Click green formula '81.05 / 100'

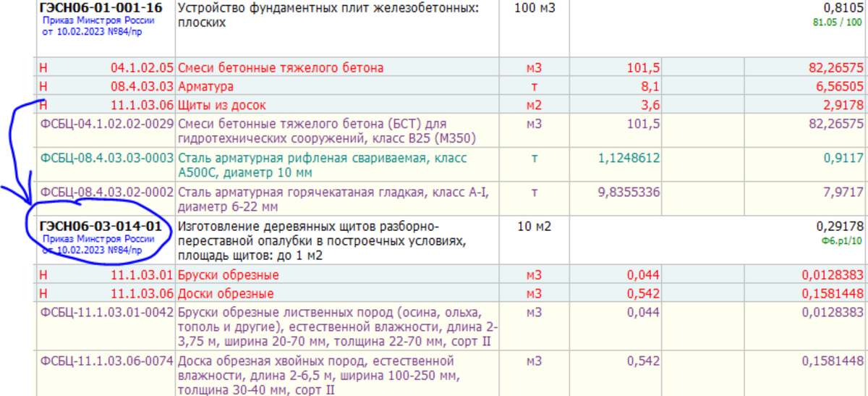pos(838,22)
